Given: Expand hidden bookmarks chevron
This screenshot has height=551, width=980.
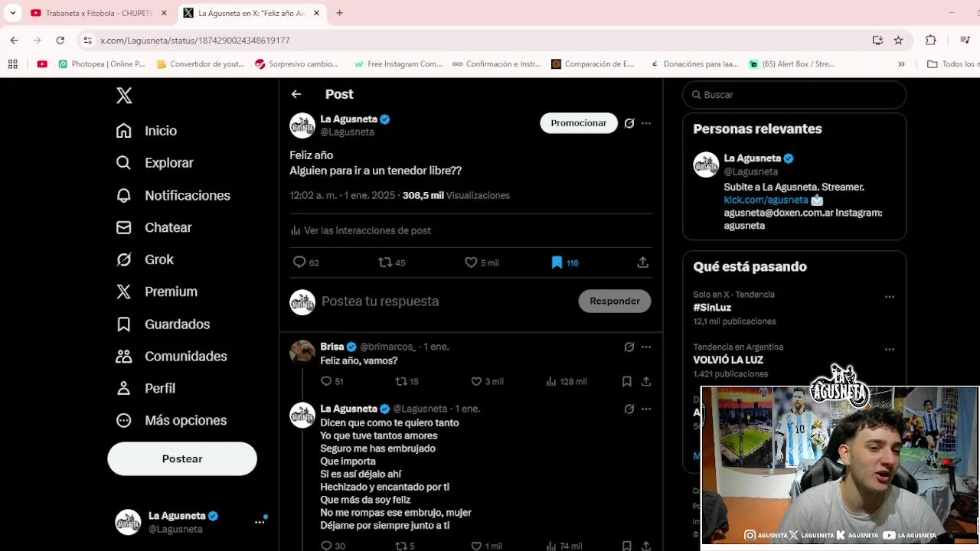Looking at the screenshot, I should (x=901, y=64).
